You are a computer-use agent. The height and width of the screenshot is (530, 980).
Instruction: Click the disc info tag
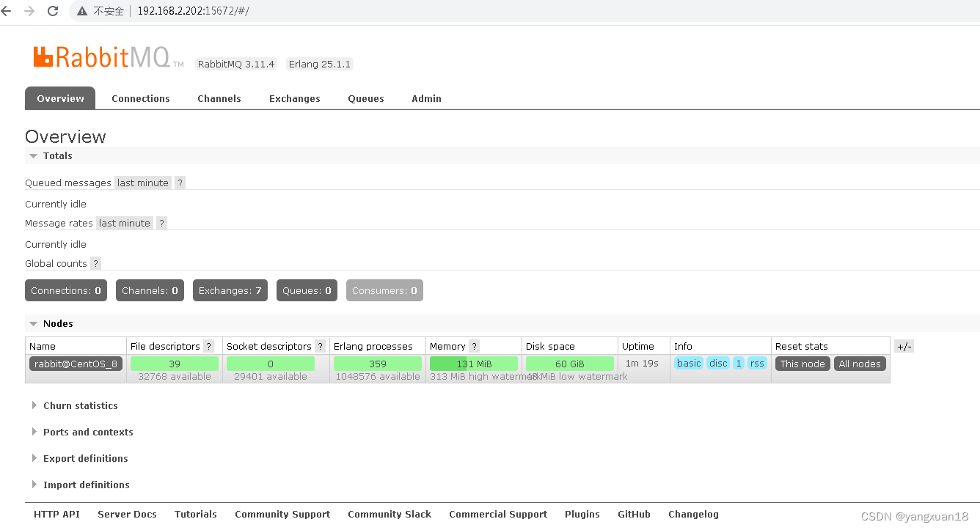point(718,364)
